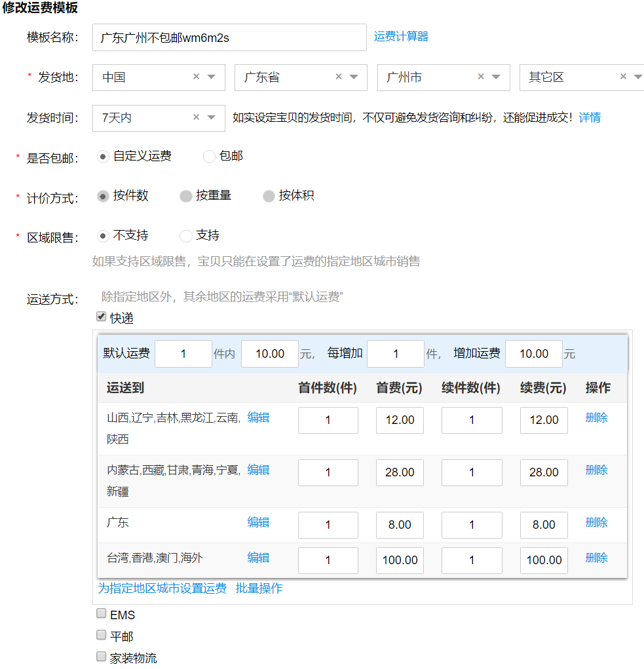Open the 运费计算器 link

401,37
